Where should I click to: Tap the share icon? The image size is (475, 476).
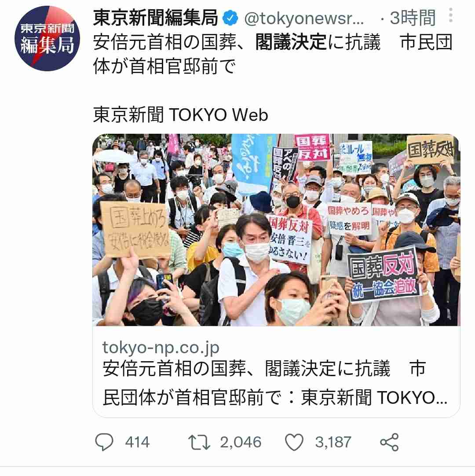389,442
